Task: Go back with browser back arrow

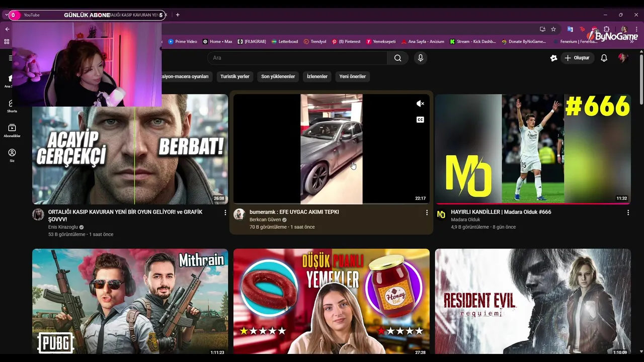Action: coord(7,29)
